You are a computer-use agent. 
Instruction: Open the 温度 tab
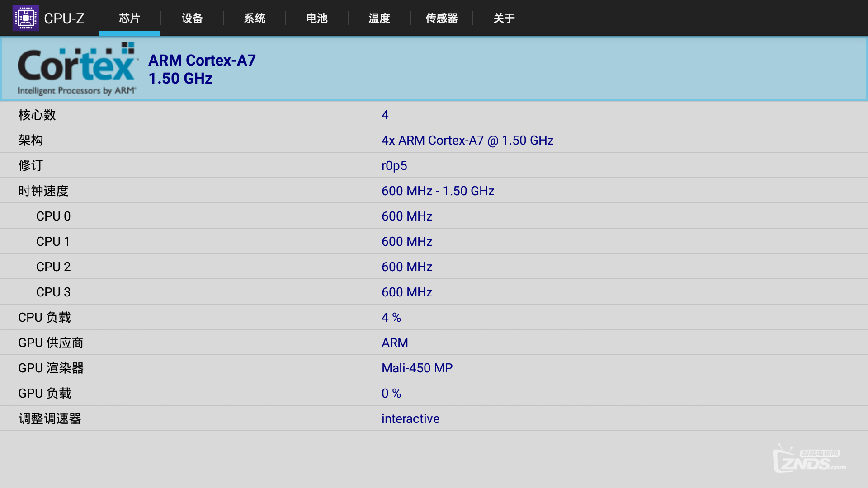379,18
